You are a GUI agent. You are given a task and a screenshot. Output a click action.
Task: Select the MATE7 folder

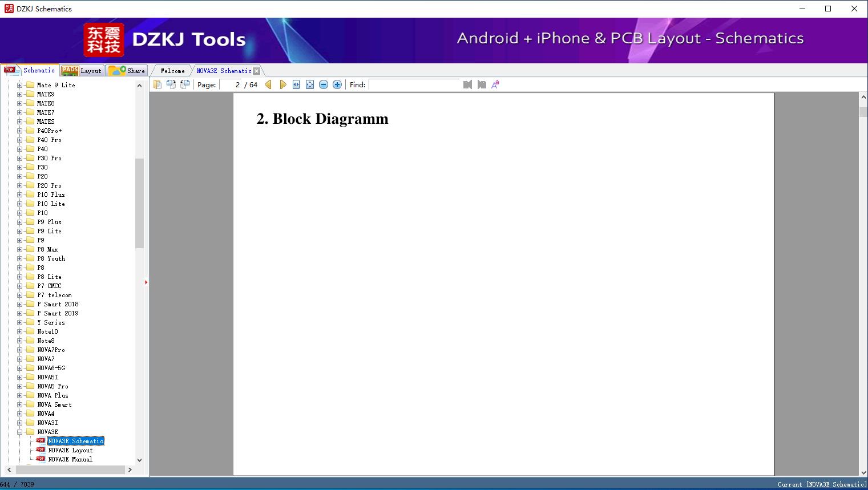[46, 112]
